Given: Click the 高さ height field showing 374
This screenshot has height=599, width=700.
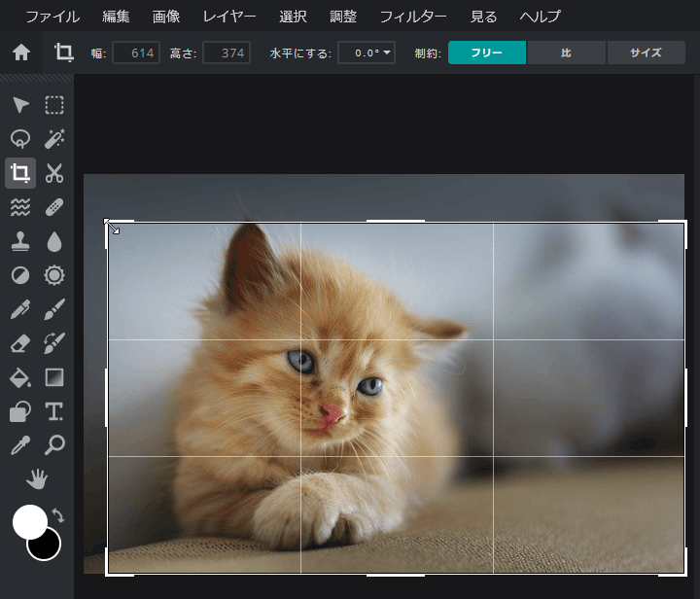Looking at the screenshot, I should pyautogui.click(x=227, y=53).
